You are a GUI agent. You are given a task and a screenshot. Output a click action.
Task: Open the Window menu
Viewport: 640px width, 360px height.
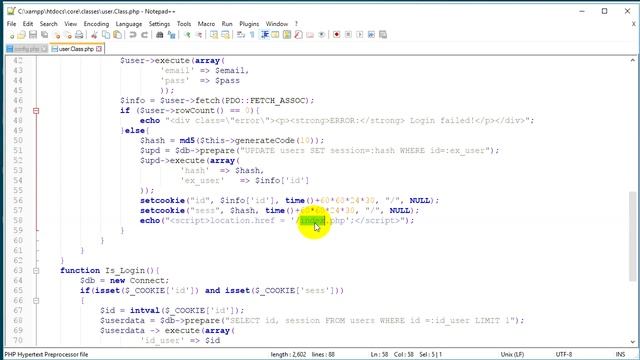pos(277,24)
